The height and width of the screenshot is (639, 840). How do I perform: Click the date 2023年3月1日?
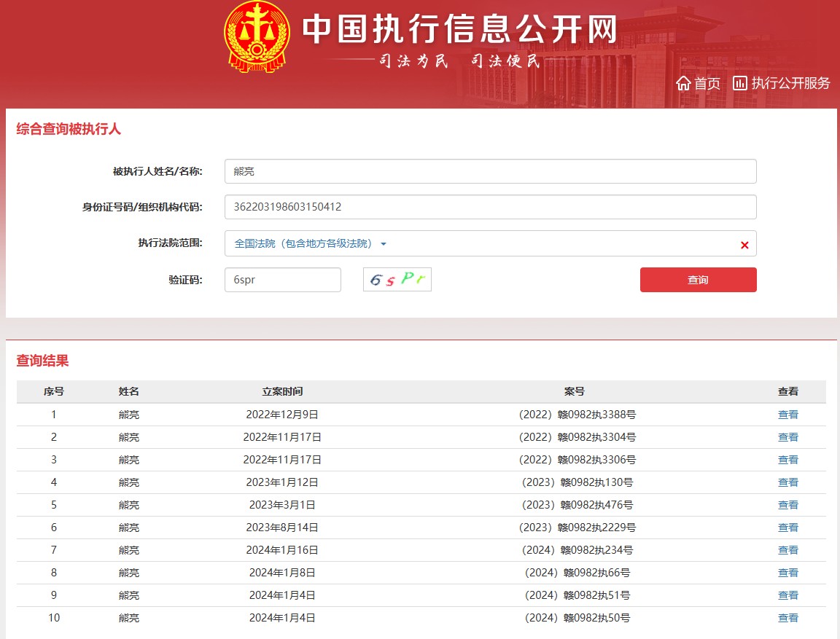[x=282, y=505]
